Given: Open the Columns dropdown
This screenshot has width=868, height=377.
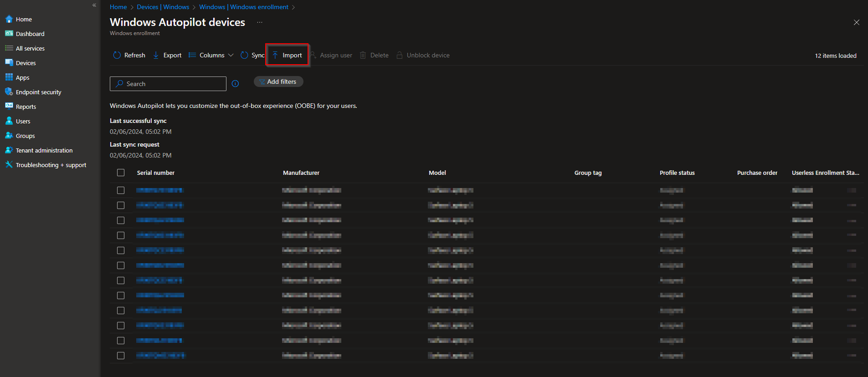Looking at the screenshot, I should 211,55.
